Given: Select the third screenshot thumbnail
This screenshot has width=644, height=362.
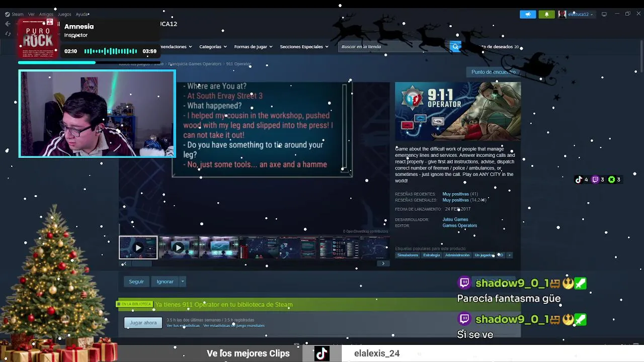Looking at the screenshot, I should click(x=218, y=248).
